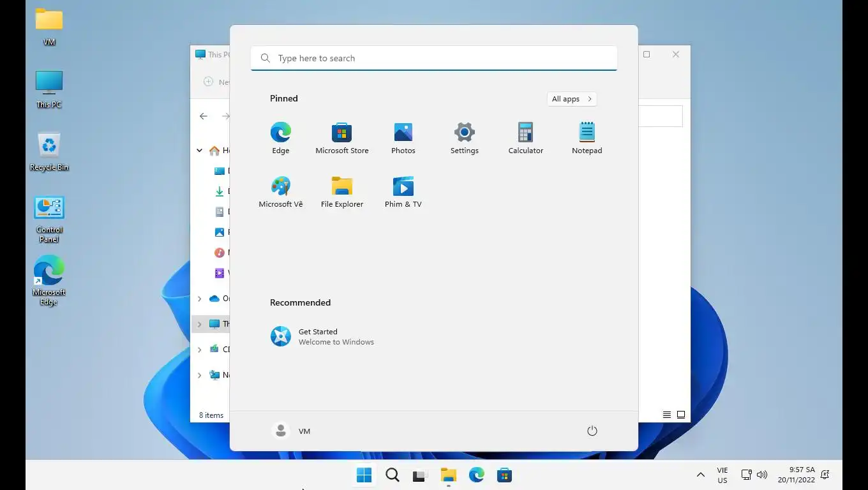Open volume speaker tray icon
Viewport: 868px width, 490px height.
click(x=762, y=475)
